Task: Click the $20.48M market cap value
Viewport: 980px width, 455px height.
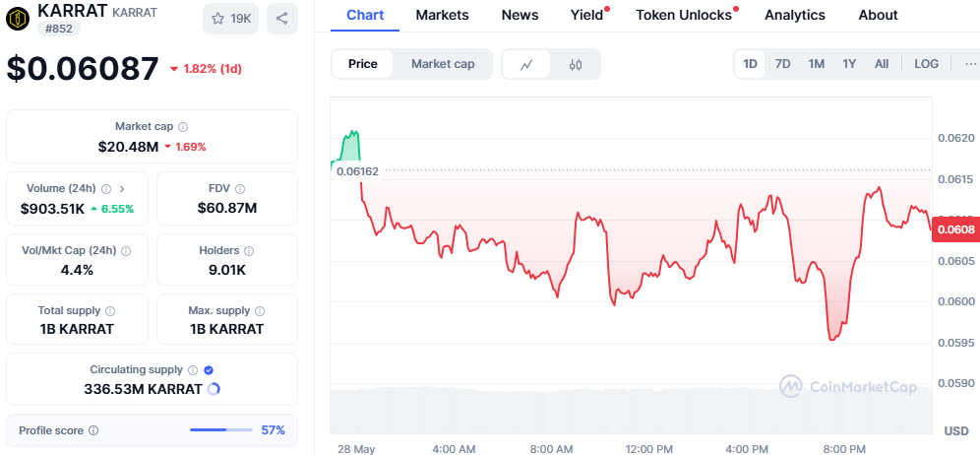Action: click(128, 147)
